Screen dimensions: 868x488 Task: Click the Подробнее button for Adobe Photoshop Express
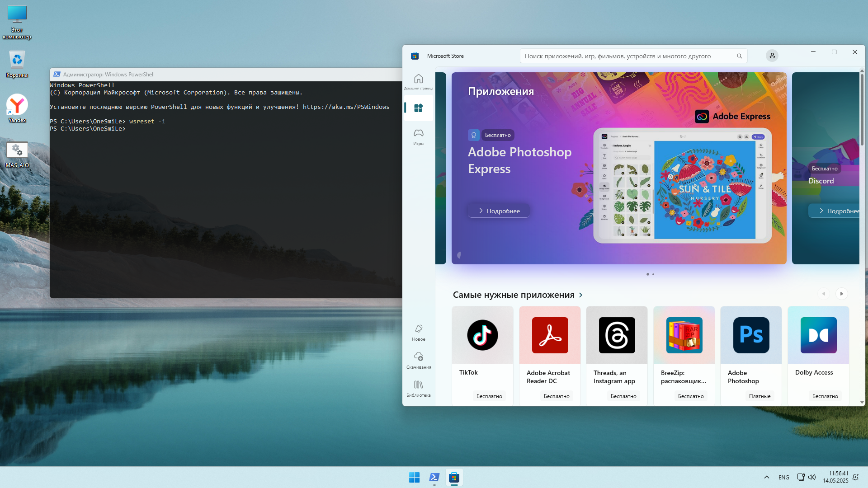[499, 211]
